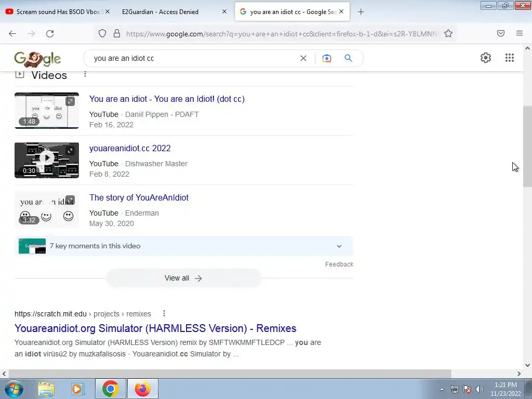This screenshot has height=399, width=532.
Task: Open the network tray icon
Action: point(454,389)
